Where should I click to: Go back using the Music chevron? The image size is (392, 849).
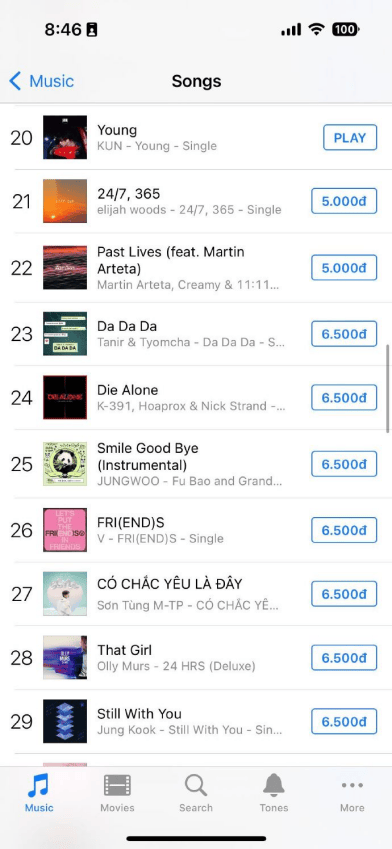point(41,81)
